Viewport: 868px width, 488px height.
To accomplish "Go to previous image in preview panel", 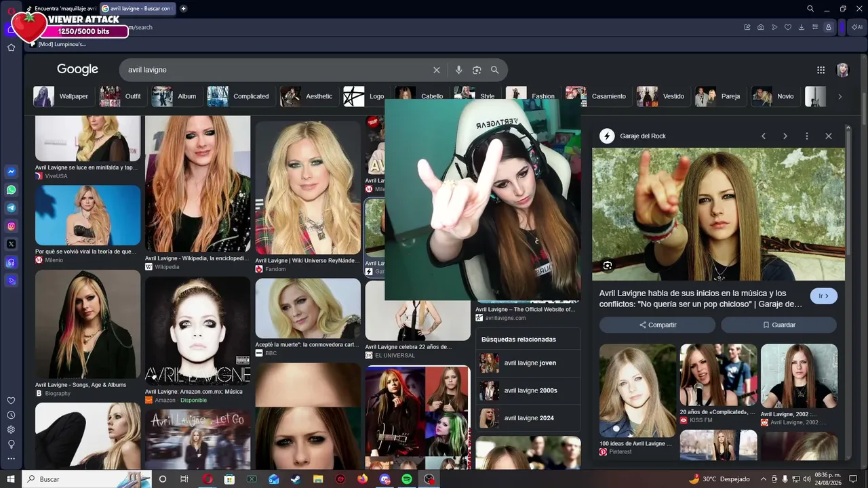I will click(x=764, y=136).
